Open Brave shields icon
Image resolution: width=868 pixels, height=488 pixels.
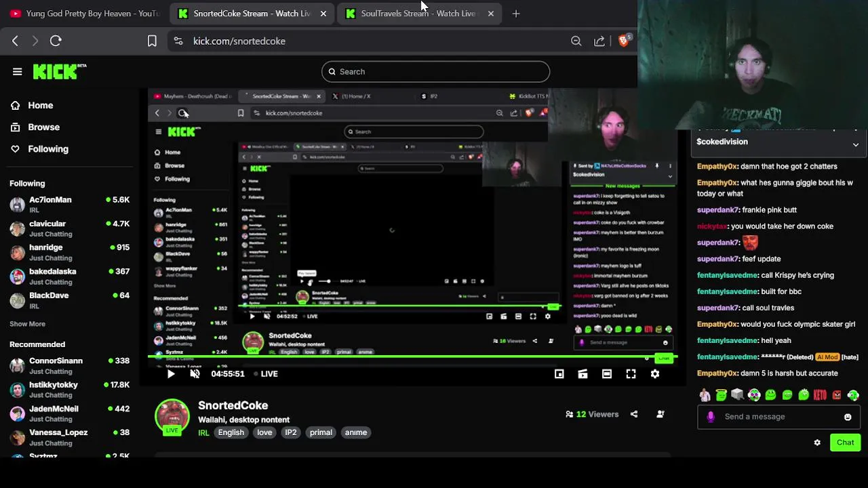[x=625, y=40]
